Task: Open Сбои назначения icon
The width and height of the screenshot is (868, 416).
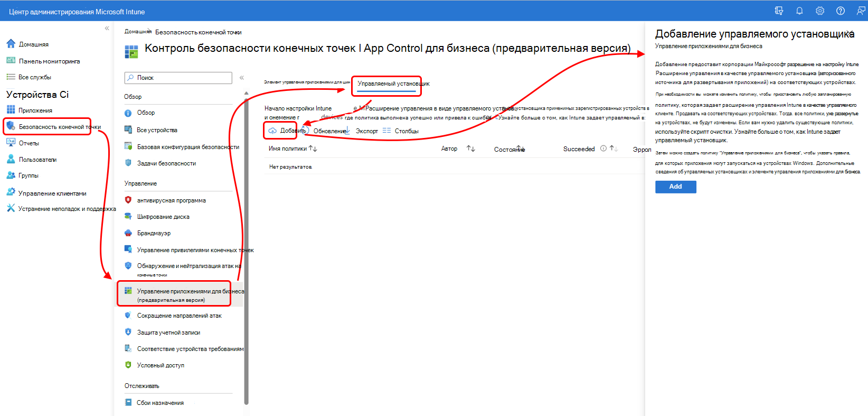Action: point(128,402)
